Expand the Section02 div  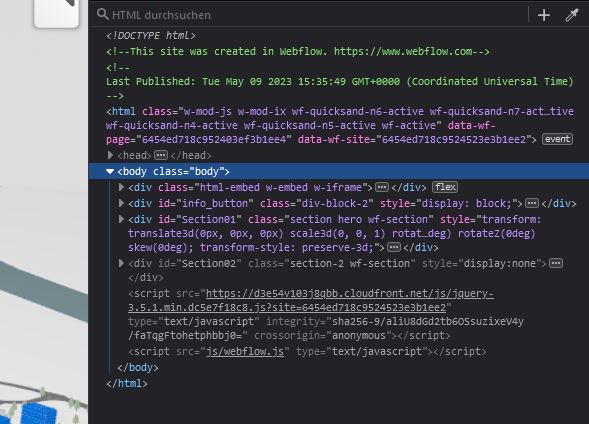click(x=121, y=263)
